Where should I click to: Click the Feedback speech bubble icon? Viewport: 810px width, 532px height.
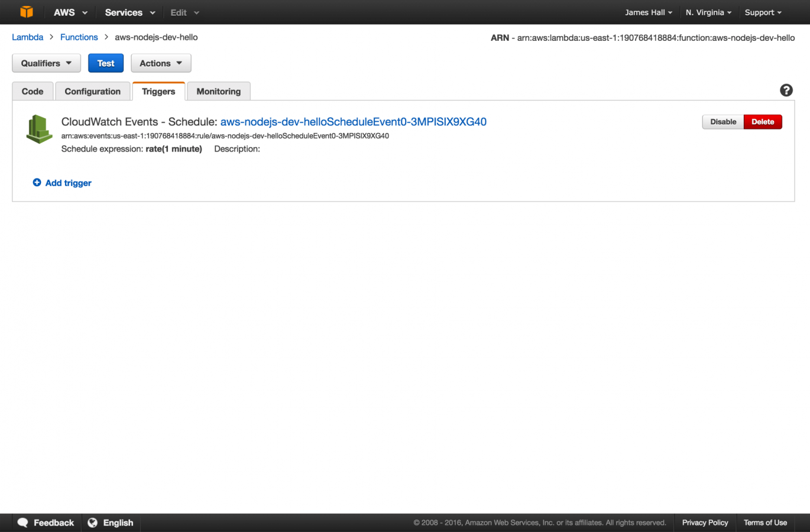tap(23, 523)
